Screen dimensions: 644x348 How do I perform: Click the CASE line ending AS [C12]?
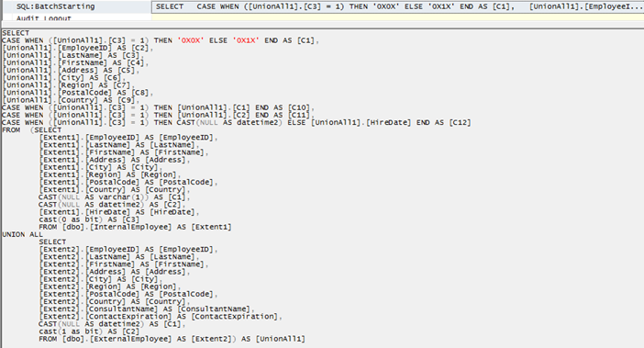(237, 122)
